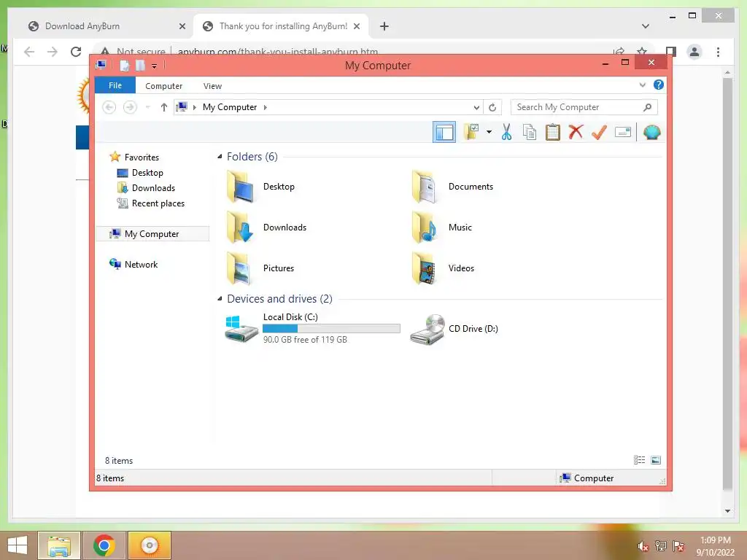Click the Copy icon in toolbar

coord(530,133)
